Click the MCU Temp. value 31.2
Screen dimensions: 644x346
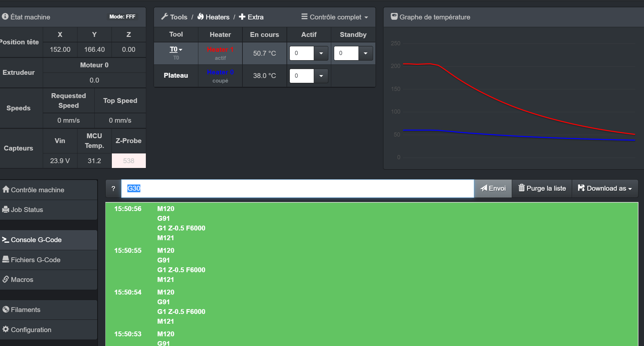(94, 161)
